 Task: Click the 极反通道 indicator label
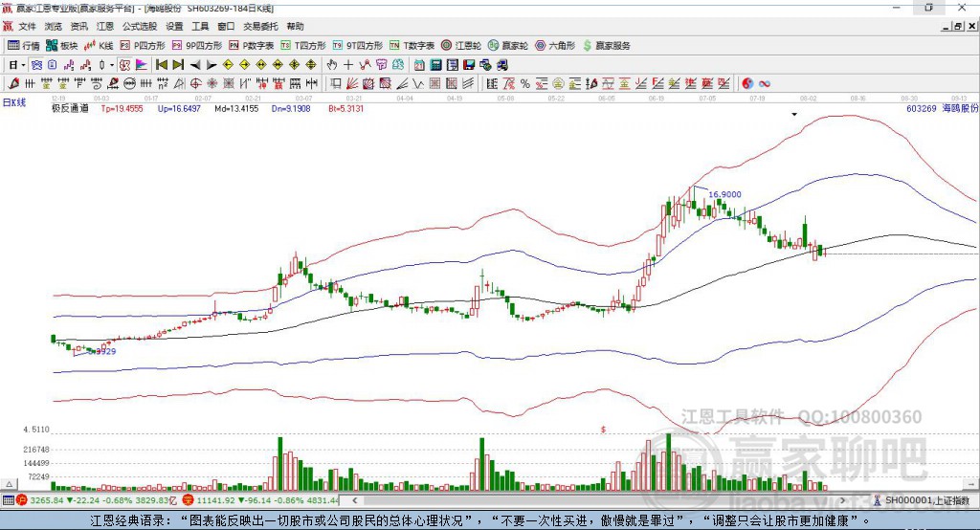tap(71, 108)
